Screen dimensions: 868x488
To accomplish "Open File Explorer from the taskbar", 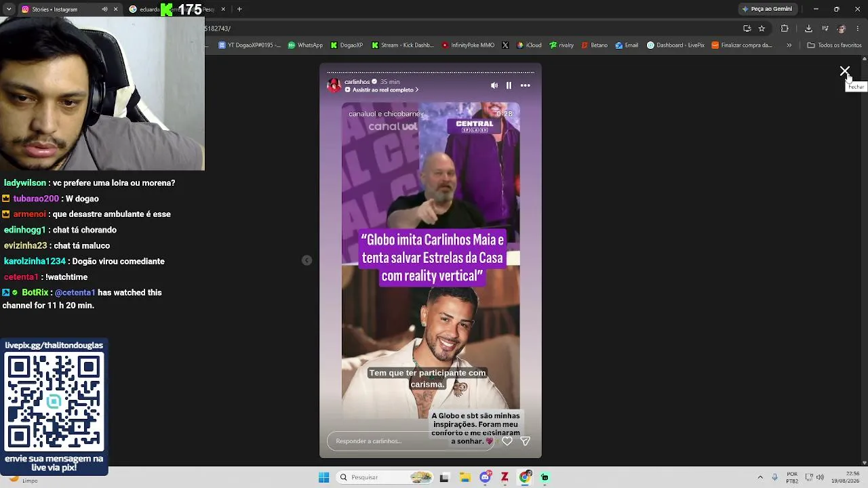I will pyautogui.click(x=465, y=477).
